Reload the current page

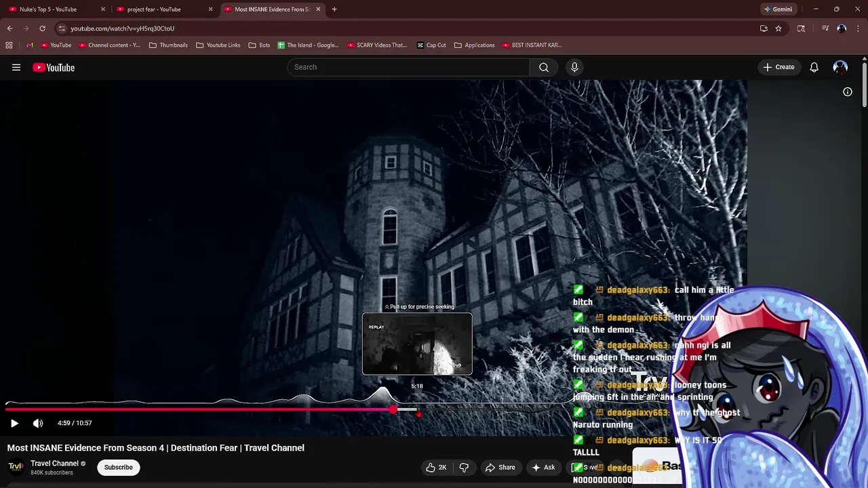click(x=42, y=28)
